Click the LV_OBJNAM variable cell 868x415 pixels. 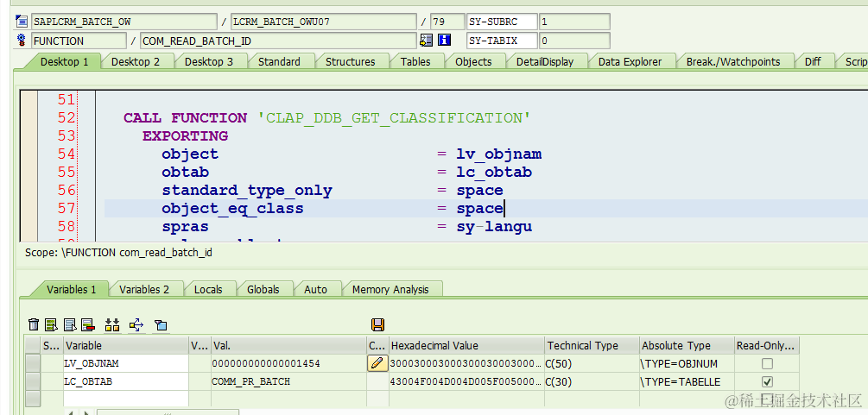point(126,363)
